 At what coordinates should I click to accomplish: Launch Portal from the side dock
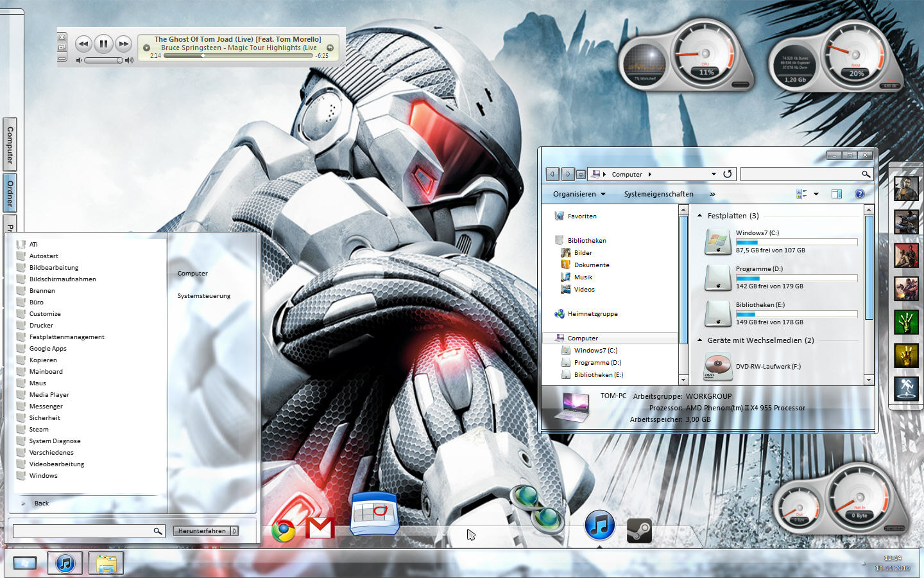[906, 389]
